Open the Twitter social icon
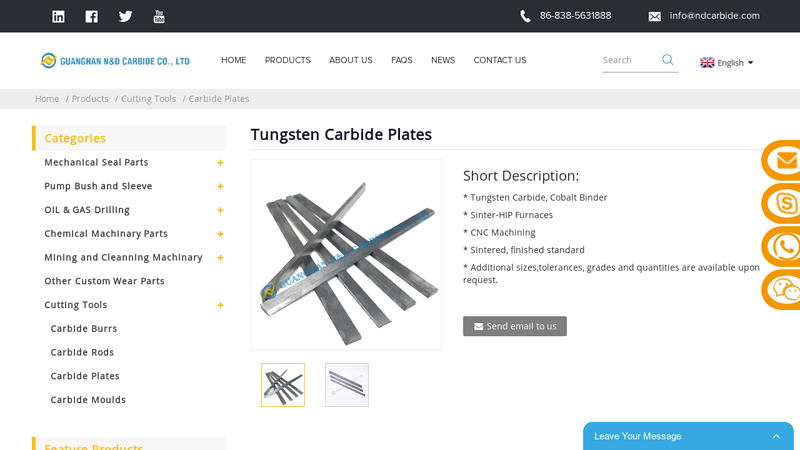800x450 pixels. pos(126,16)
